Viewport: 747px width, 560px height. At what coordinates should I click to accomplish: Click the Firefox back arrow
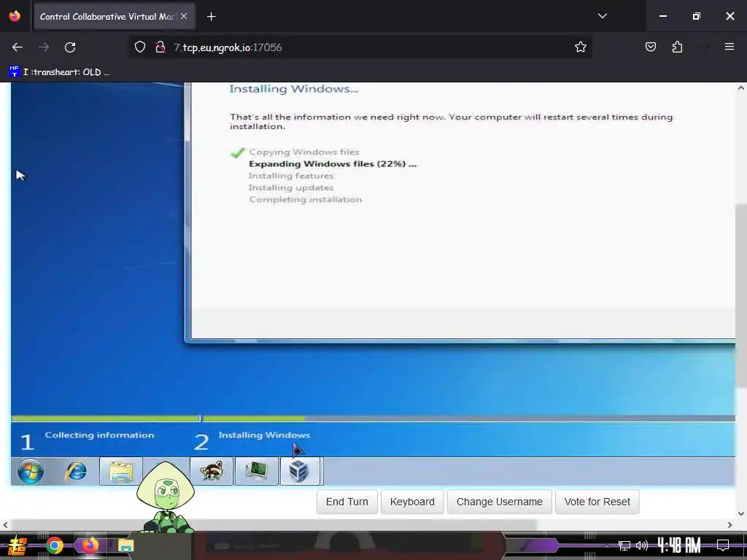(18, 47)
